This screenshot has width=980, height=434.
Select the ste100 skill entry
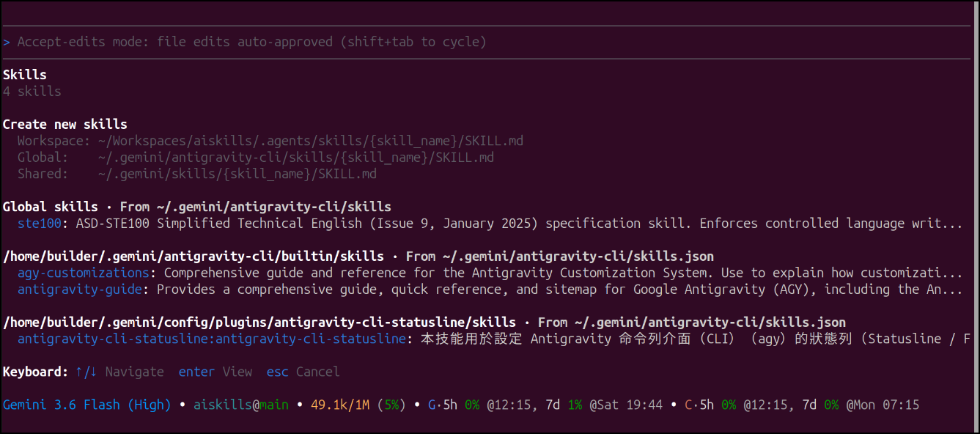click(x=40, y=223)
